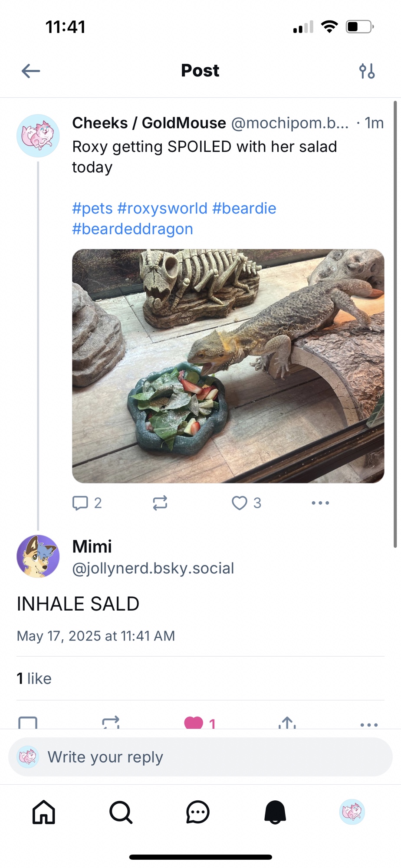
Task: Open my profile avatar tab
Action: pos(352,812)
